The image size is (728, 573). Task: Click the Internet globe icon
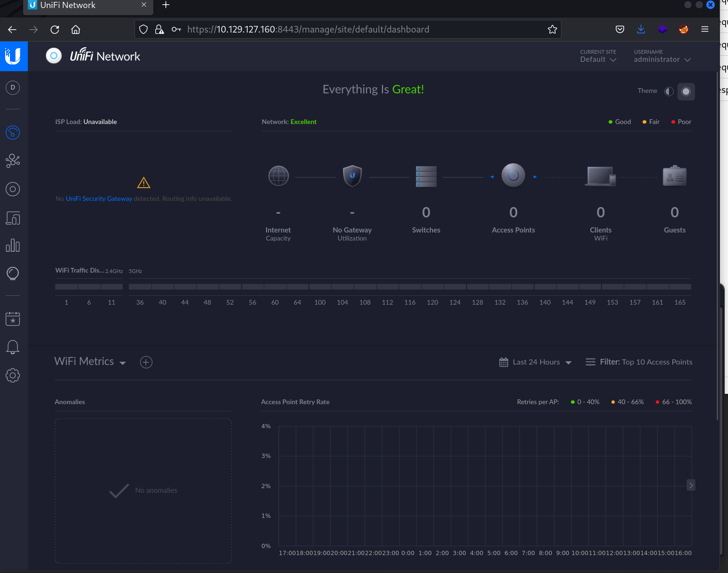click(278, 176)
